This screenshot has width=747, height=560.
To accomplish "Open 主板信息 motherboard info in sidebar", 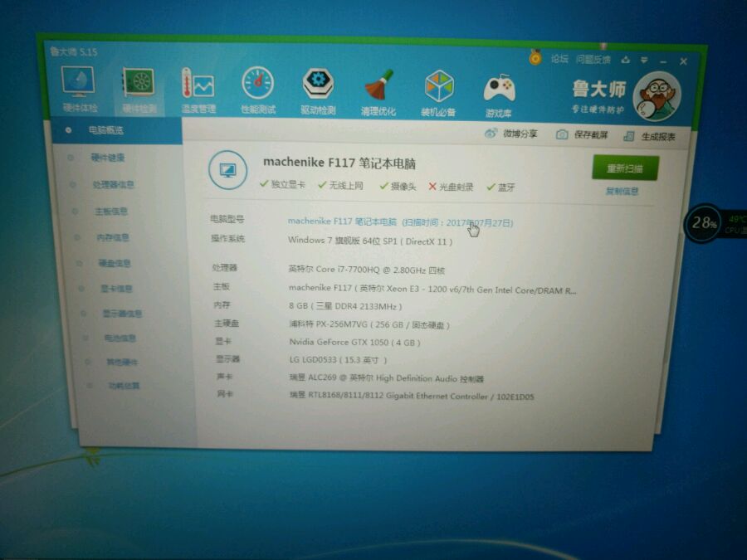I will coord(110,211).
